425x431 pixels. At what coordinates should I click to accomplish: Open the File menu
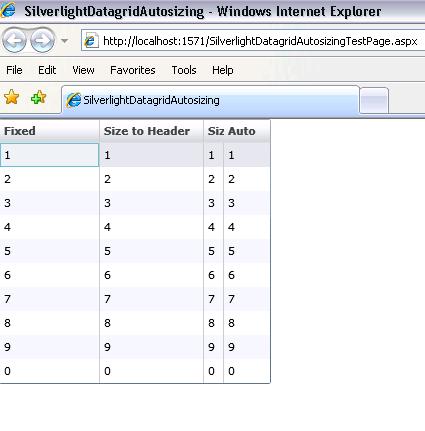(x=14, y=70)
